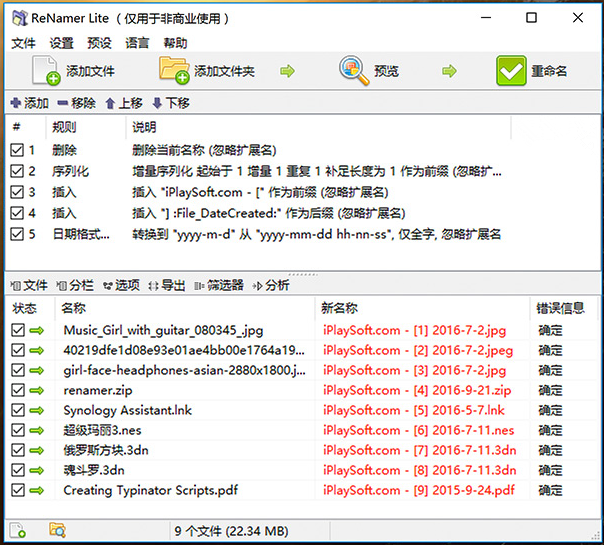The image size is (604, 545).
Task: Click the add-rule plus icon (添加)
Action: pos(16,103)
